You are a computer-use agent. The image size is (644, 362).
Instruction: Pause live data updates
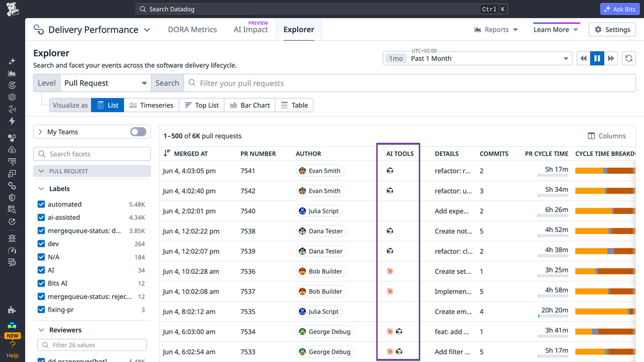tap(597, 58)
